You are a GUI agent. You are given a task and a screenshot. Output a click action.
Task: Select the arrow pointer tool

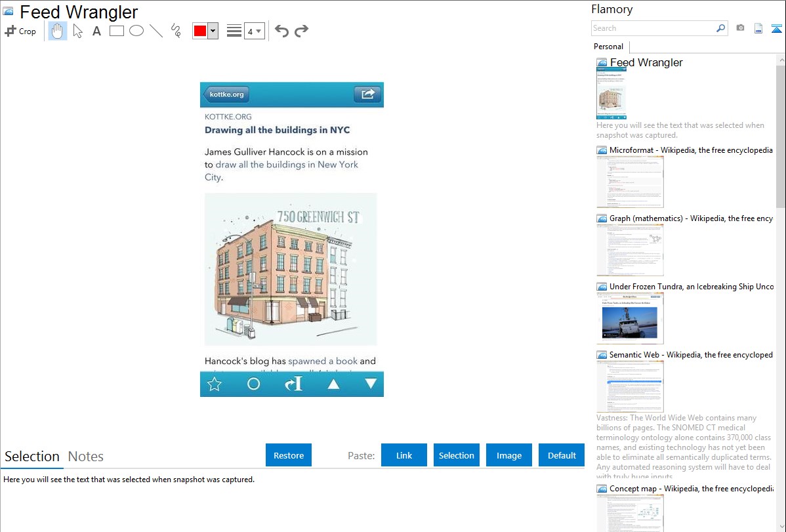77,31
